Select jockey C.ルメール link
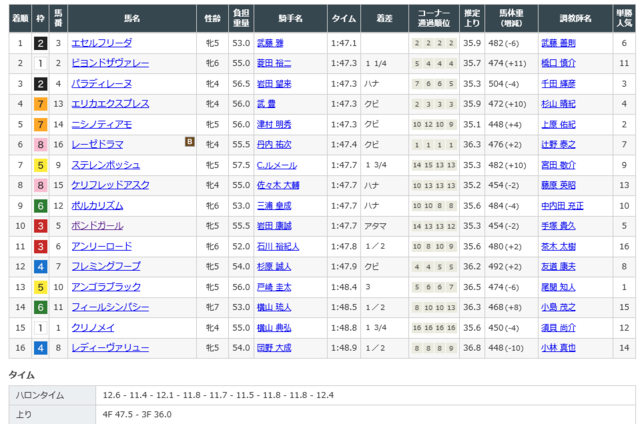Viewport: 640px width, 424px height. (277, 165)
